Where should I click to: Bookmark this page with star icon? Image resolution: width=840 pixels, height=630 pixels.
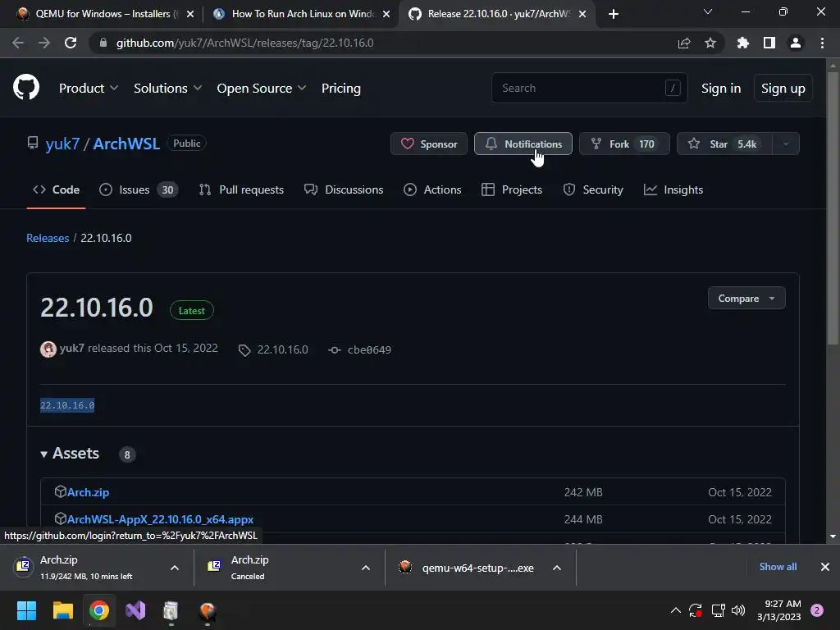point(710,43)
